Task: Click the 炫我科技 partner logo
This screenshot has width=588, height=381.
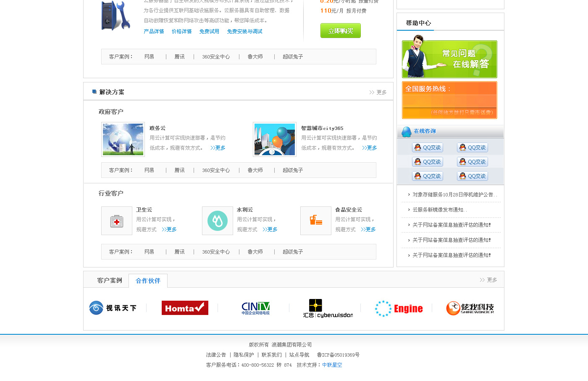Action: coord(470,308)
